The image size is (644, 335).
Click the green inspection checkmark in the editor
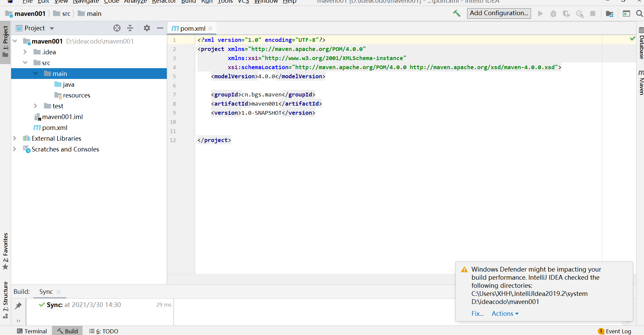tap(633, 38)
